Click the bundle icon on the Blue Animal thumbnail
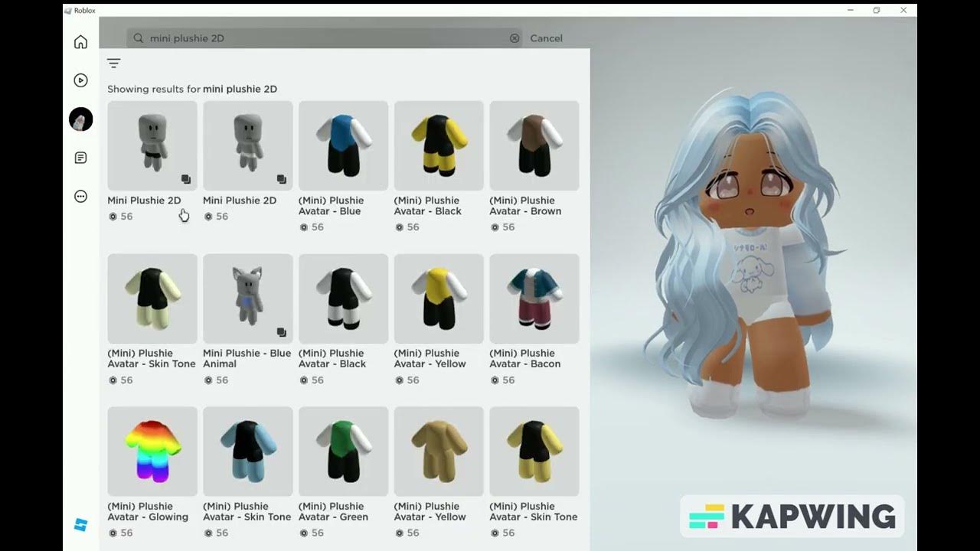 [x=281, y=332]
